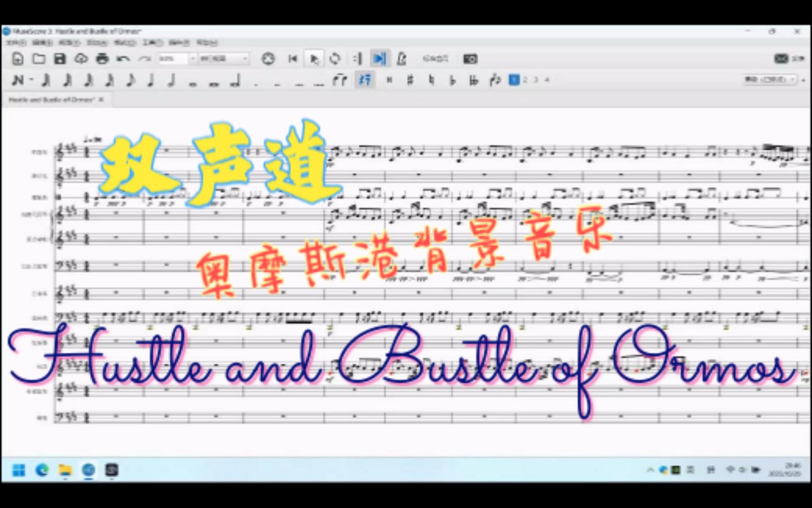
Task: Toggle the MIDI input button
Action: click(268, 59)
